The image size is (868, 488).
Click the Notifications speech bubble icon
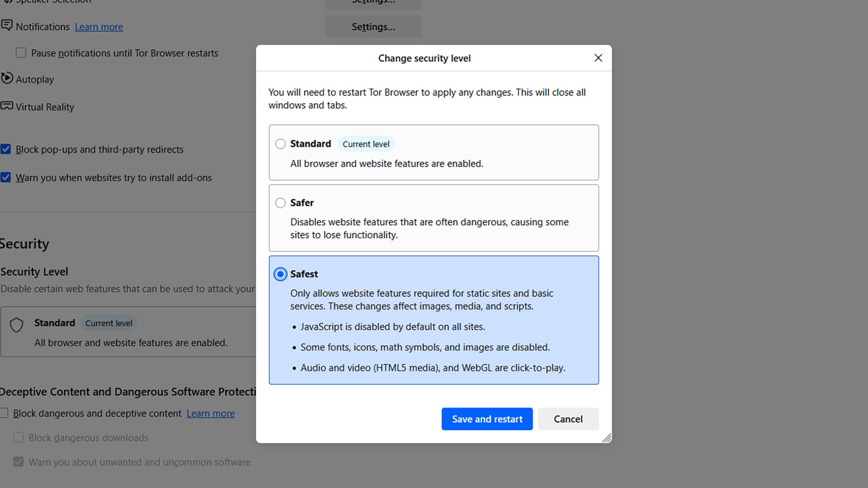click(x=7, y=25)
